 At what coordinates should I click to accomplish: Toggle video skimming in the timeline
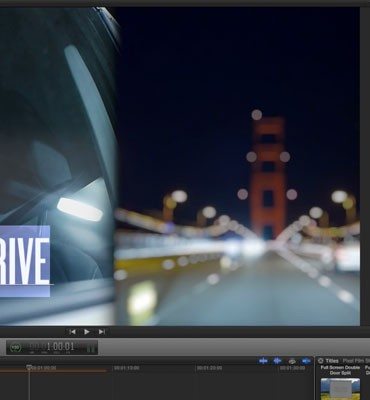point(263,361)
